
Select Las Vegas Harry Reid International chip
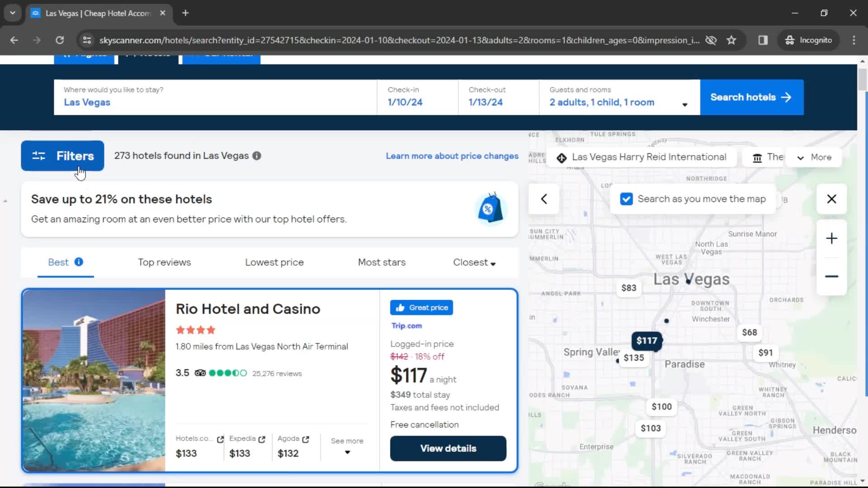click(x=642, y=157)
